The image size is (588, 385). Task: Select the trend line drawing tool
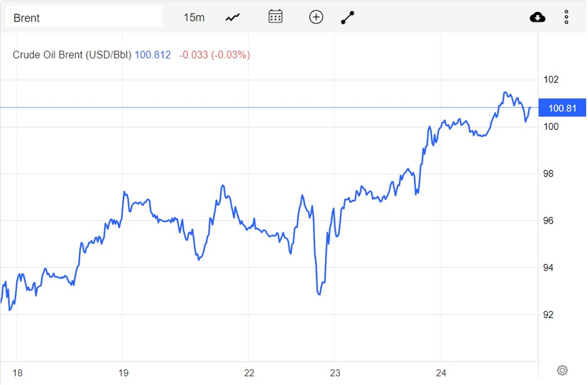348,17
